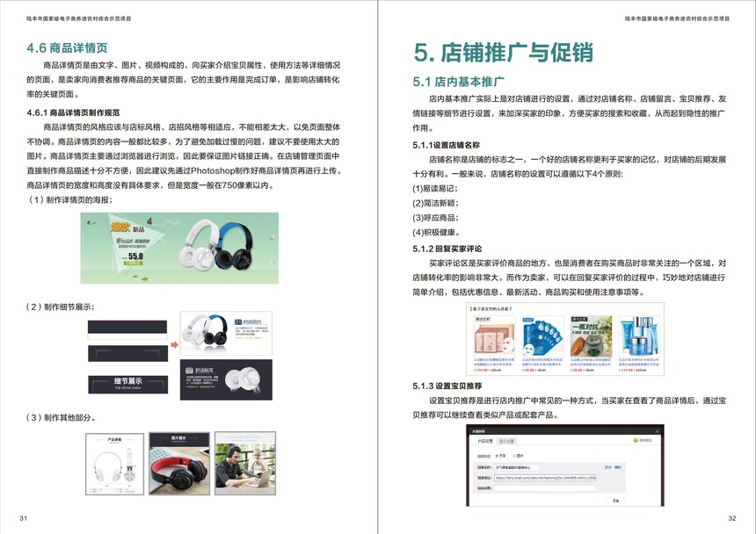
Task: Click the link name field in the dialog
Action: coord(517,467)
